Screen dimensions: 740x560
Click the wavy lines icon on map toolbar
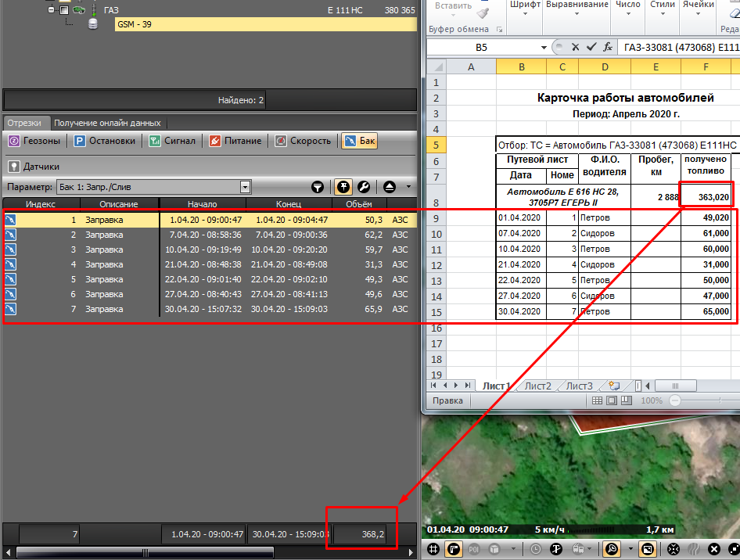point(694,549)
